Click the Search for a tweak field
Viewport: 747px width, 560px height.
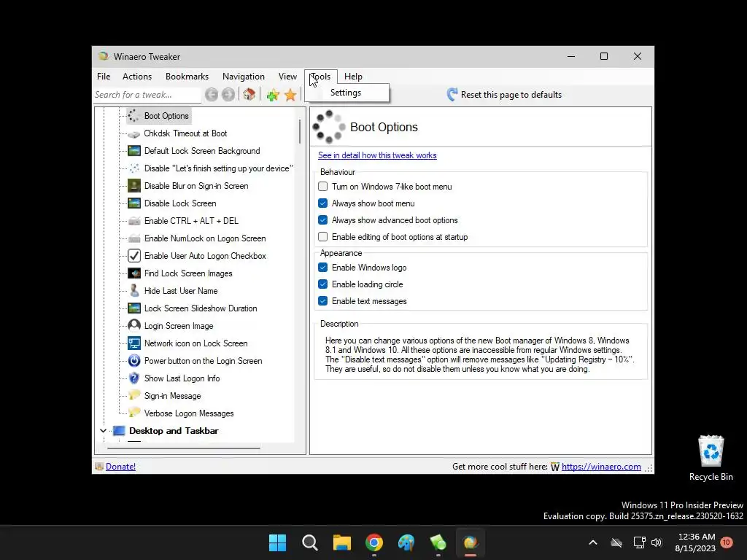click(x=147, y=95)
